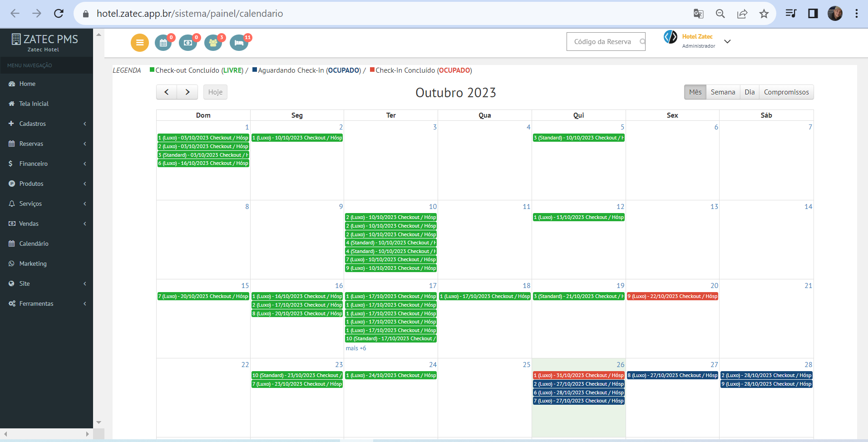This screenshot has height=442, width=868.
Task: Advance to next month with right arrow
Action: click(x=187, y=92)
